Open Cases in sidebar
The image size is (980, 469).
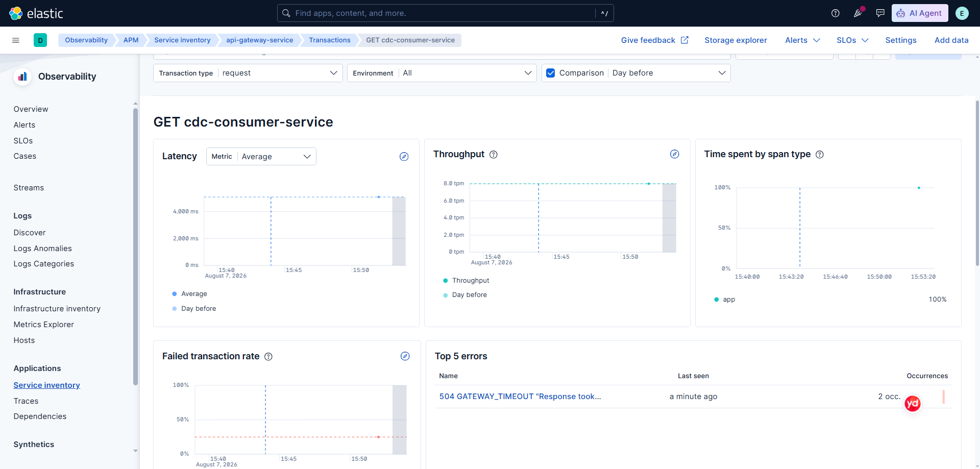pyautogui.click(x=25, y=156)
